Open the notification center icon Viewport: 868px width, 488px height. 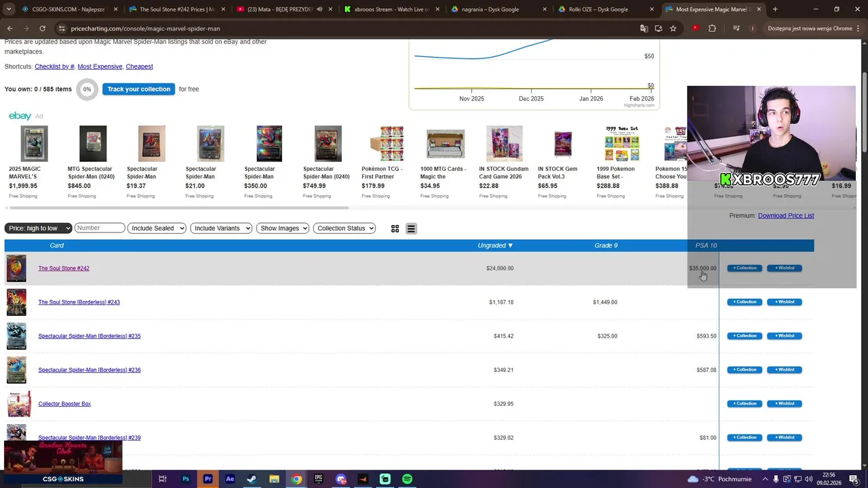854,479
